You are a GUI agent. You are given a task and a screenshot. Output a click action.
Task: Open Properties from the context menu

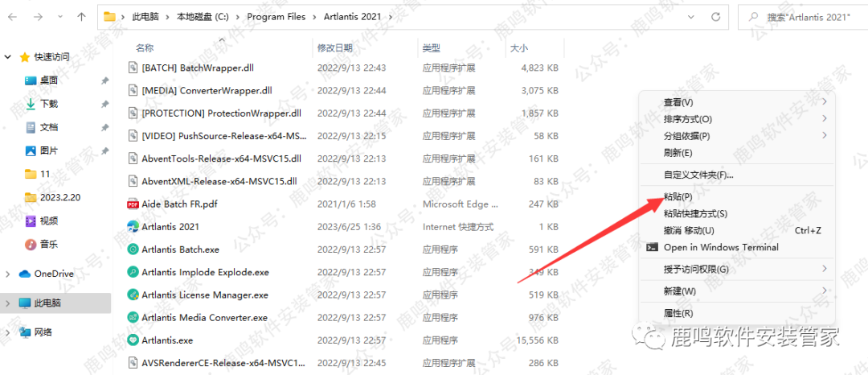(x=678, y=312)
